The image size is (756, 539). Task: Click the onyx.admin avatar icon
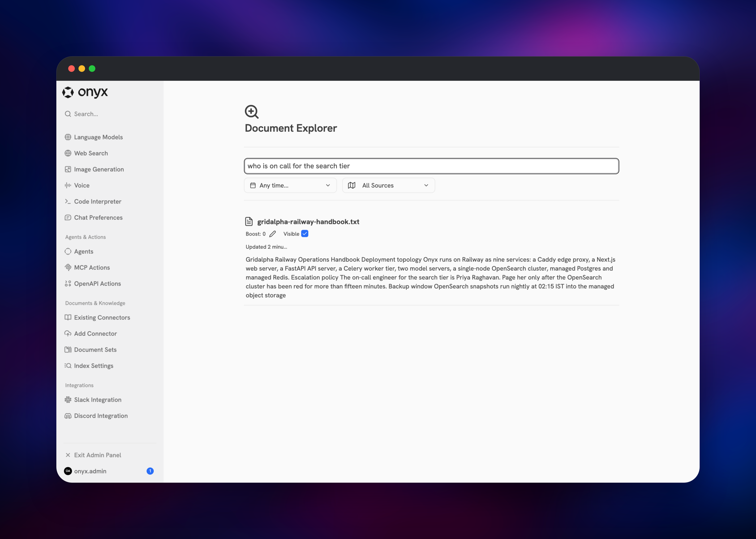(68, 471)
